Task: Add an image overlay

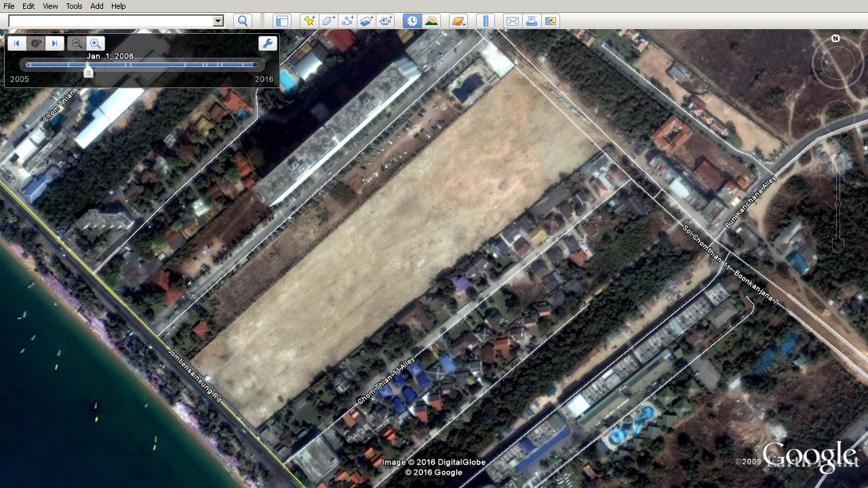Action: point(367,21)
